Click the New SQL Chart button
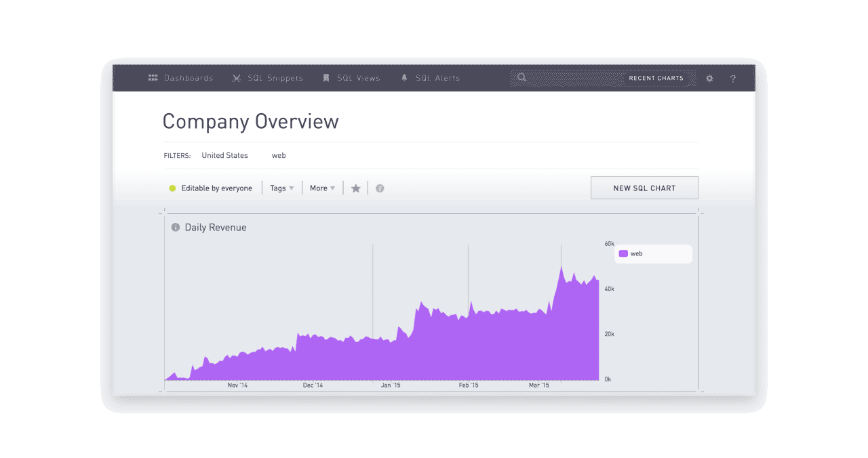The image size is (868, 458). (x=644, y=188)
